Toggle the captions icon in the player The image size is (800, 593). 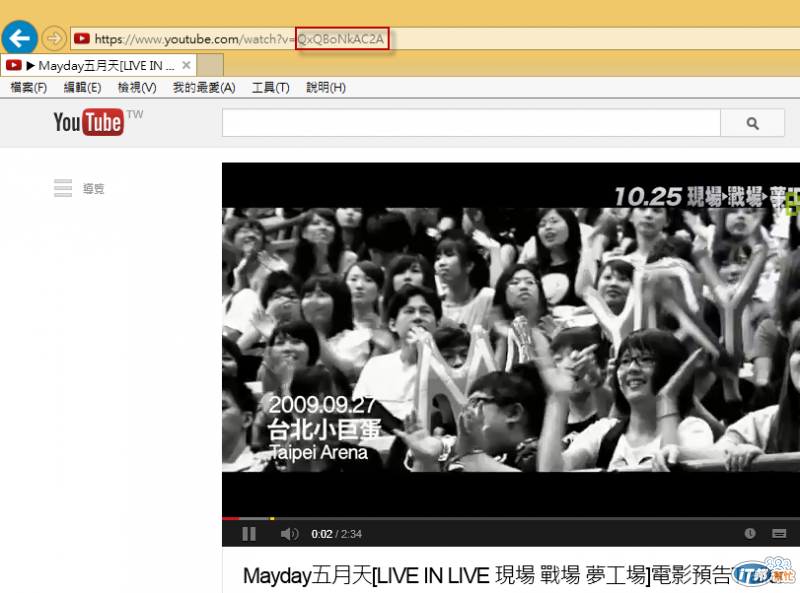779,533
